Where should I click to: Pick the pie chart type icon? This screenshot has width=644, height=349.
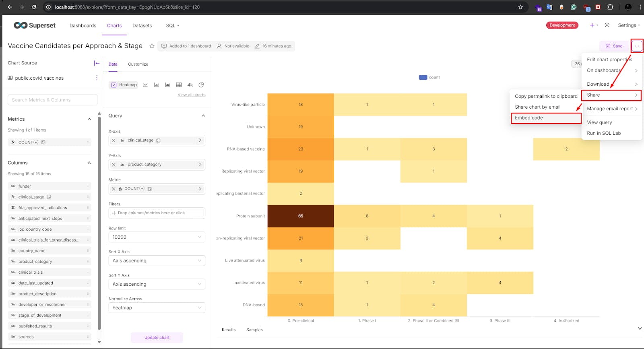(201, 85)
